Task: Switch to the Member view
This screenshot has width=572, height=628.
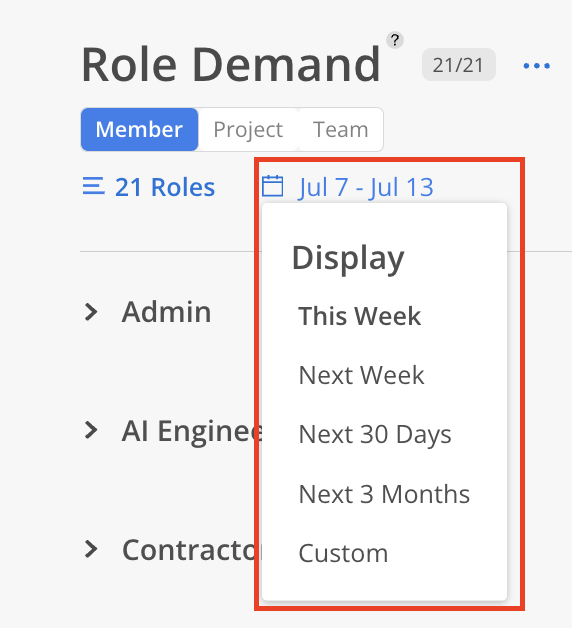Action: click(139, 129)
